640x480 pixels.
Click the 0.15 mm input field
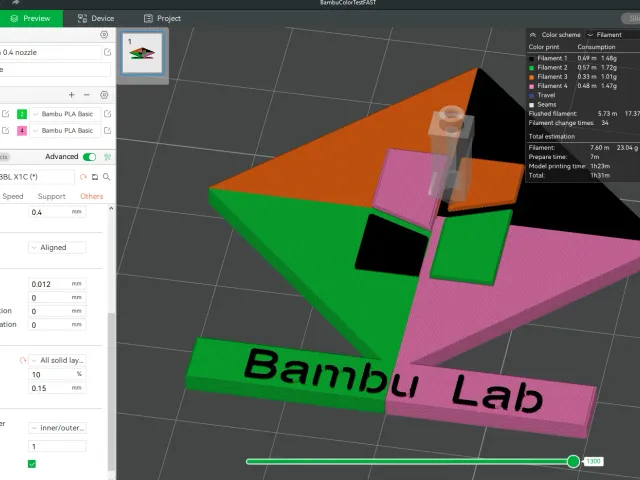point(57,388)
